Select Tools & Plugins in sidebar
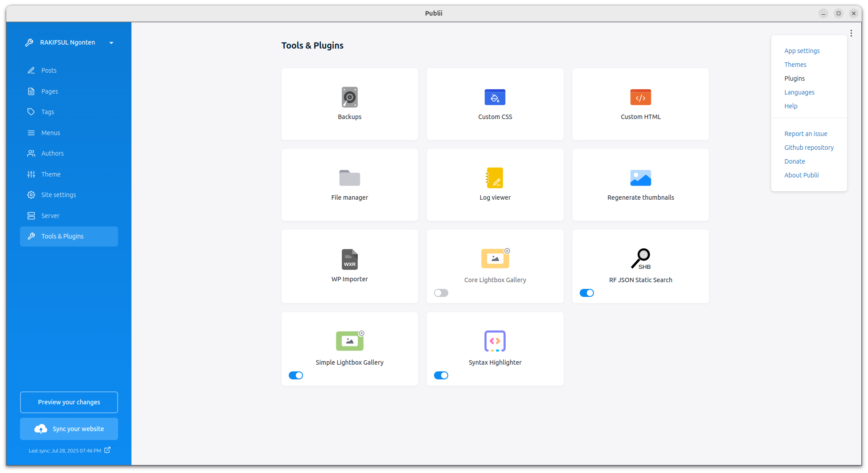This screenshot has width=868, height=473. (69, 236)
